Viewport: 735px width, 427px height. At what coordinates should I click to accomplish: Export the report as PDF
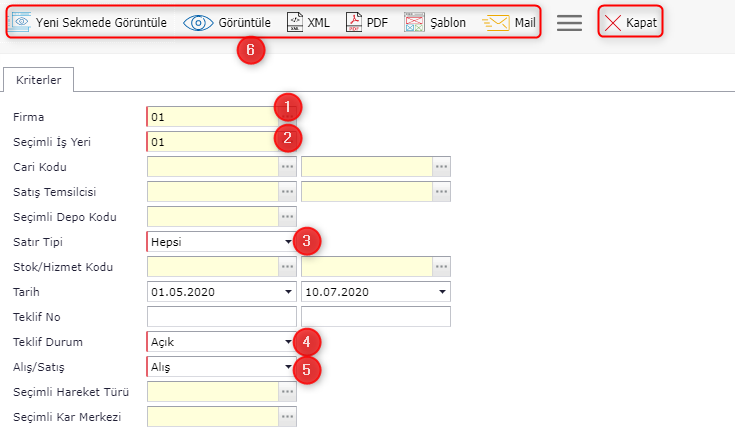pyautogui.click(x=353, y=22)
